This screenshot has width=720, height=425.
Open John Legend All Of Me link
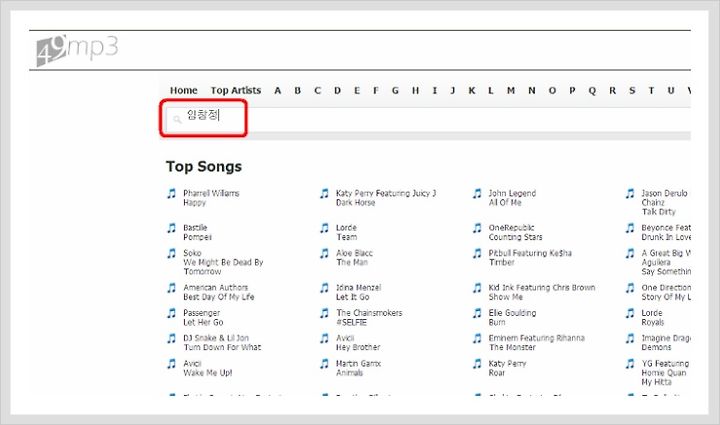pyautogui.click(x=512, y=198)
